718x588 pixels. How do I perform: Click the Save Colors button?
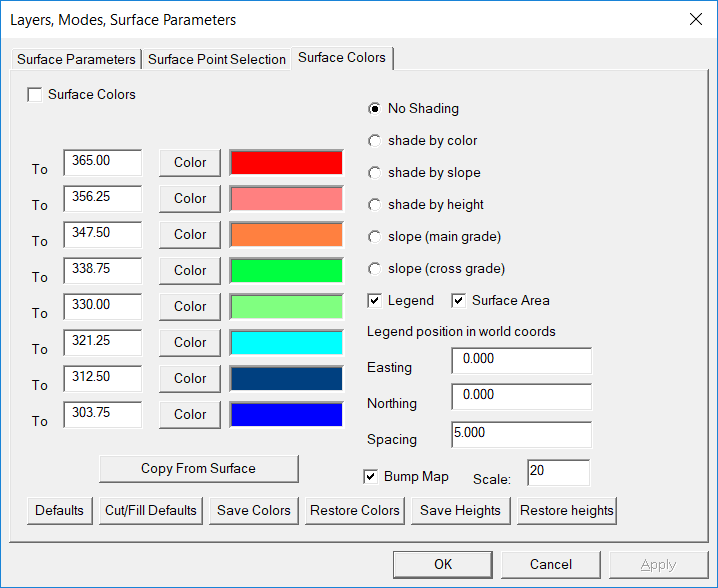(x=254, y=510)
